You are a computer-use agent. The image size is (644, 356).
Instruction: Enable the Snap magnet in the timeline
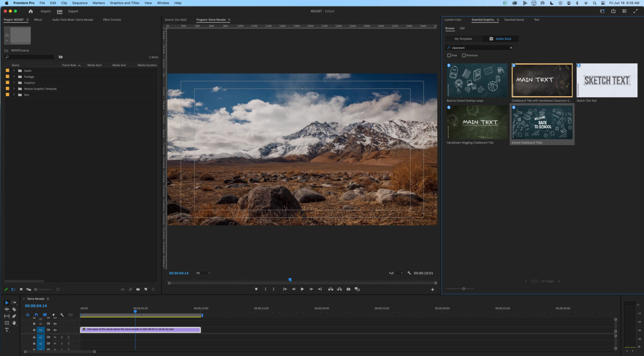pyautogui.click(x=36, y=315)
